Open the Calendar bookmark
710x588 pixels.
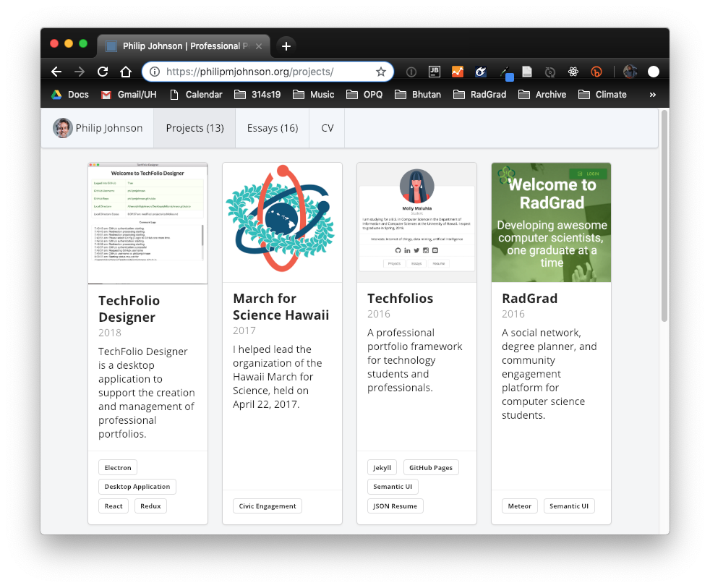click(196, 95)
